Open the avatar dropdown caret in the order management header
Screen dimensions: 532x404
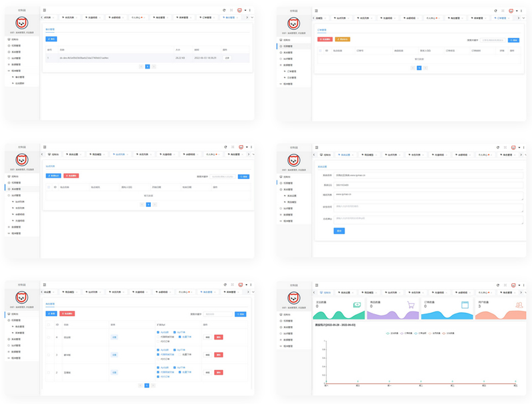click(519, 11)
